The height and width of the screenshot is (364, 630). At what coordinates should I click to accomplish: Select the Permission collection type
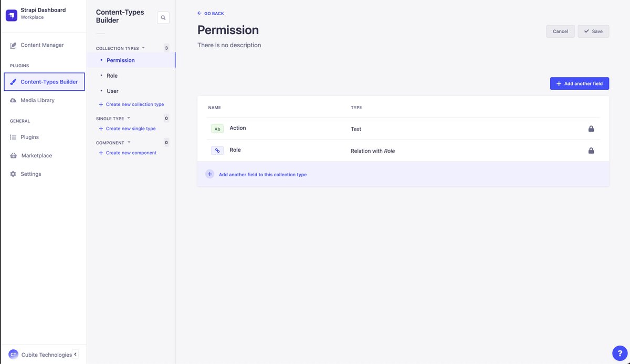coord(131,60)
